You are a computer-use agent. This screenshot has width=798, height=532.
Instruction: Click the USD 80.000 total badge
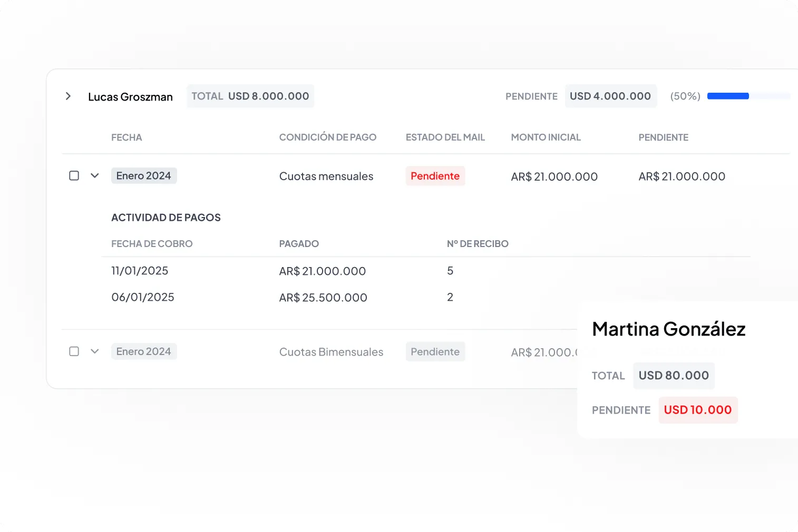674,376
